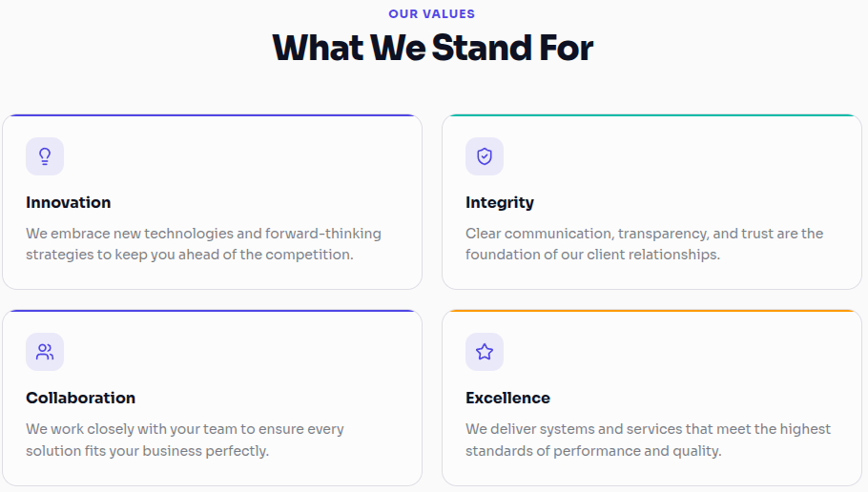
Task: Click the Excellence description about highest standards
Action: (x=648, y=440)
